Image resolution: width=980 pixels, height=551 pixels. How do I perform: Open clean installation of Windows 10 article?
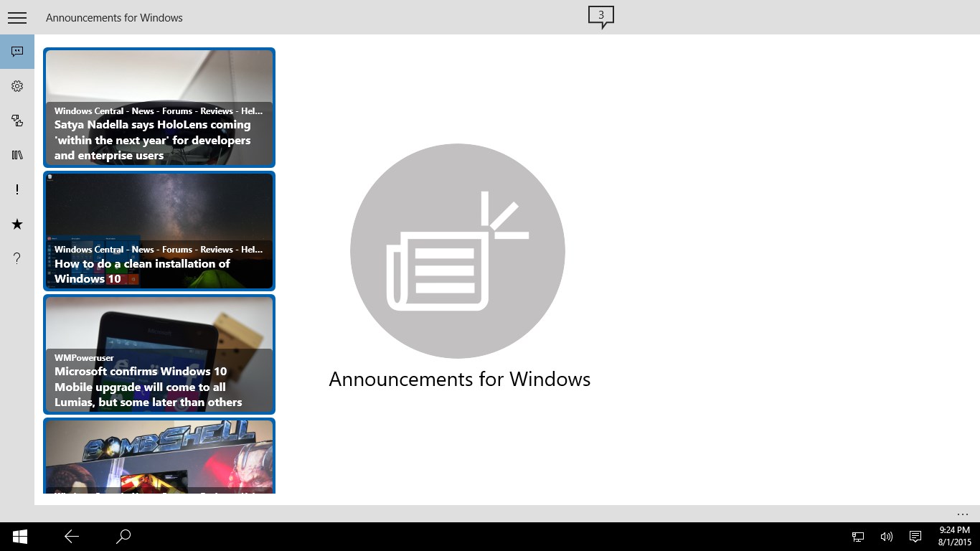(x=159, y=231)
